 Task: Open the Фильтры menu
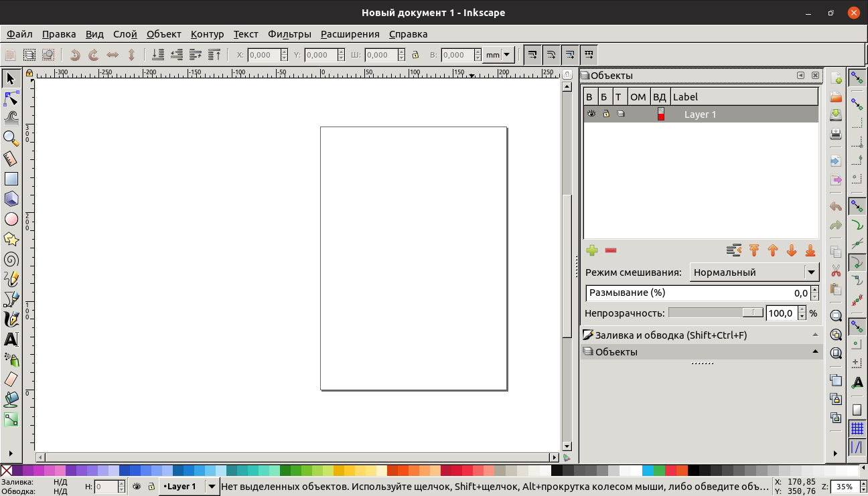289,33
